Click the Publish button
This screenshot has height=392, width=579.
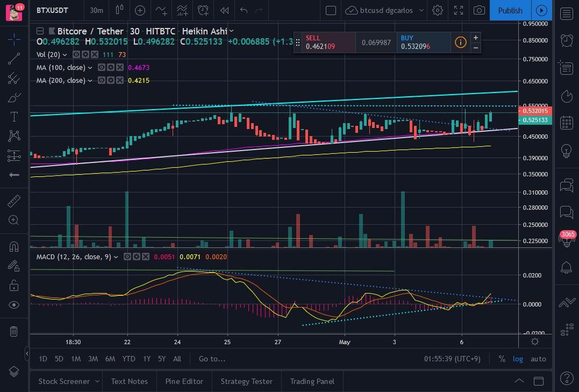(x=509, y=10)
